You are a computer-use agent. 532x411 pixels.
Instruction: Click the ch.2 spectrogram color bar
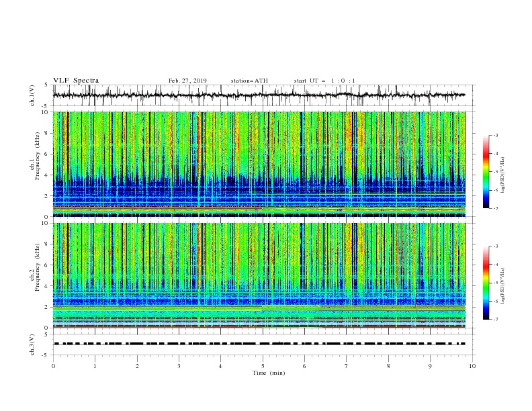[486, 283]
